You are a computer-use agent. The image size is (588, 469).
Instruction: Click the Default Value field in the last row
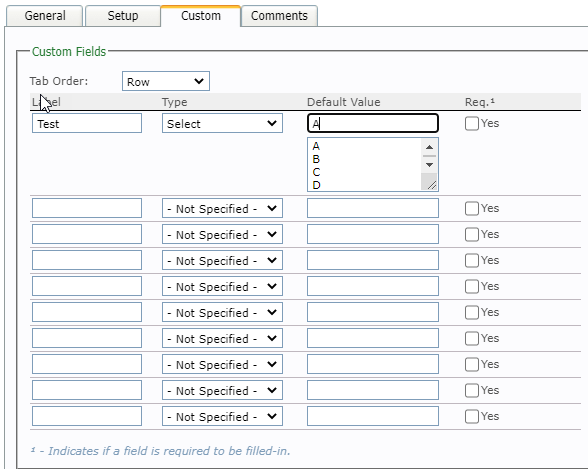click(373, 416)
